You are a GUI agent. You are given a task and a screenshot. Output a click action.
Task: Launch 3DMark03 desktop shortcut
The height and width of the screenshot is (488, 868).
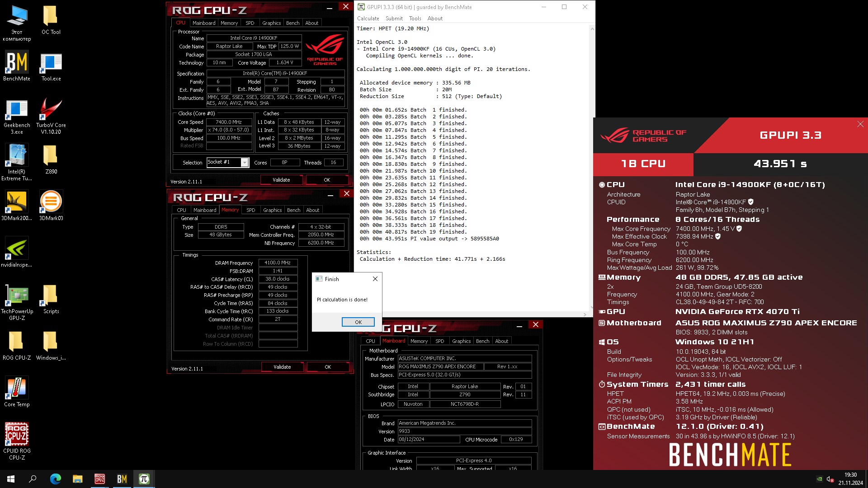(51, 206)
